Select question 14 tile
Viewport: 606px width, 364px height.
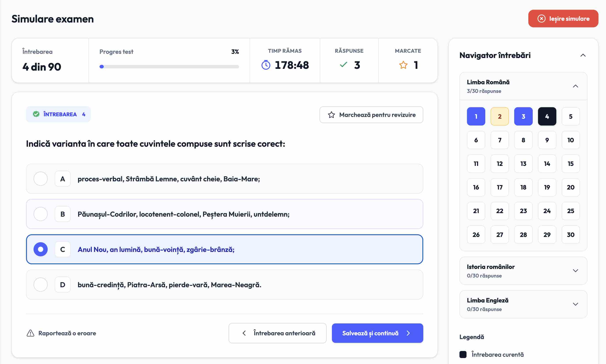pos(547,164)
